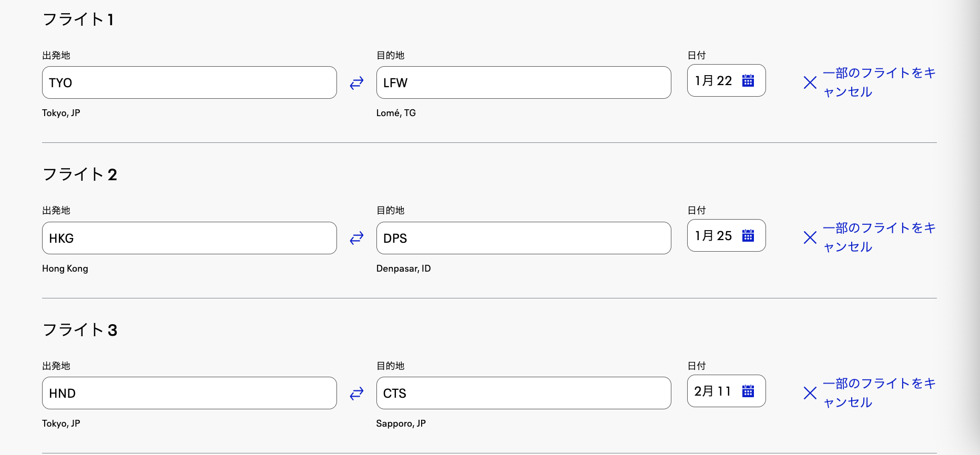The width and height of the screenshot is (980, 455).
Task: Swap origin and destination for Flight 2
Action: (x=356, y=238)
